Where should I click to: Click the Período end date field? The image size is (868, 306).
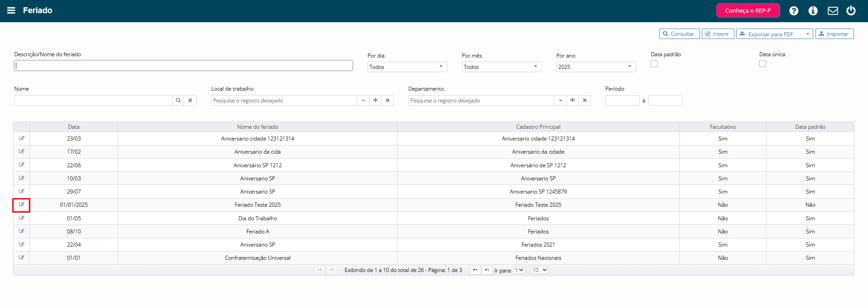665,100
